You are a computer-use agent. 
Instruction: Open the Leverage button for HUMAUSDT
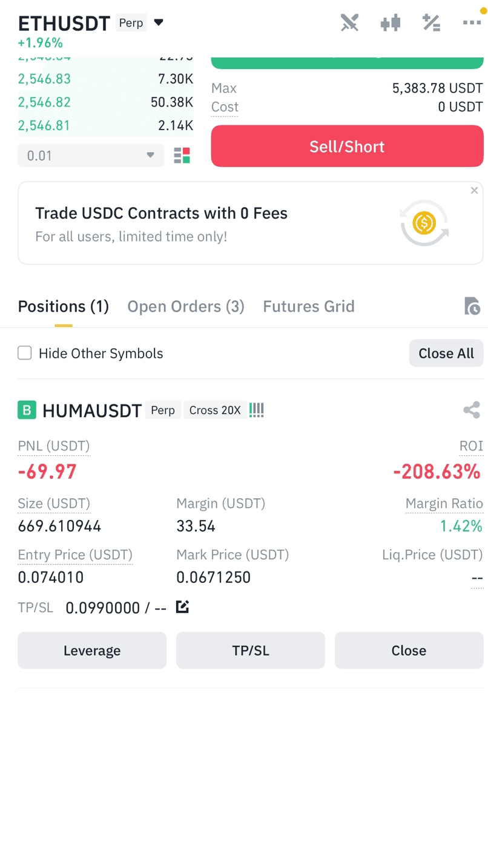[92, 650]
